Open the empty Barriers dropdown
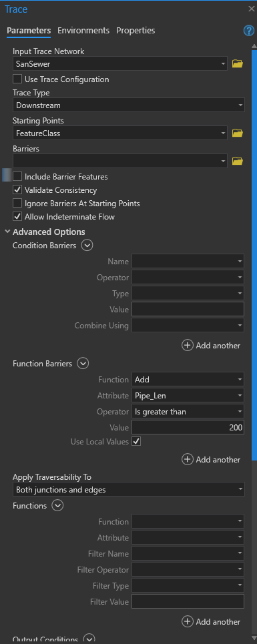257x644 pixels. (x=120, y=161)
